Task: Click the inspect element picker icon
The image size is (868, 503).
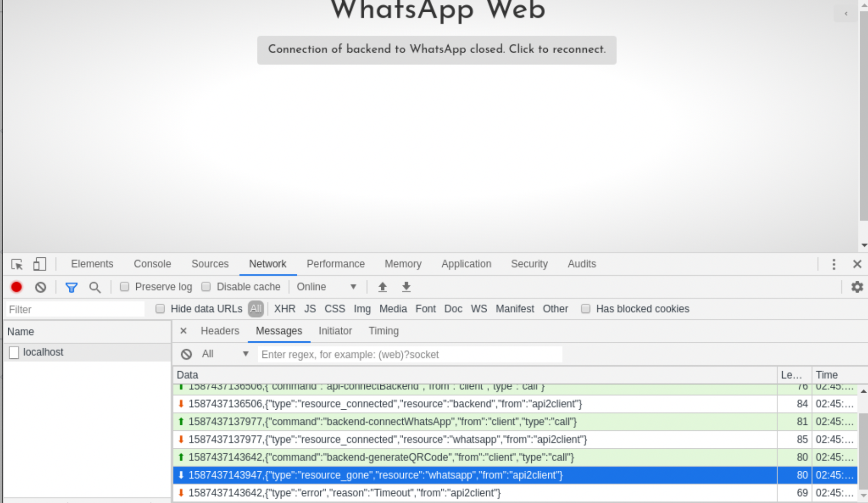Action: pos(17,264)
